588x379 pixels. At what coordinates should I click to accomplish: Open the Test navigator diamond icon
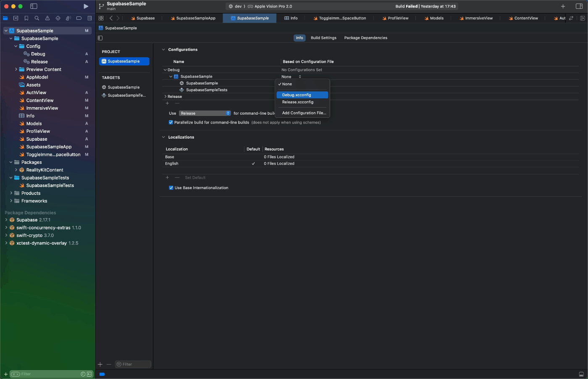(58, 18)
